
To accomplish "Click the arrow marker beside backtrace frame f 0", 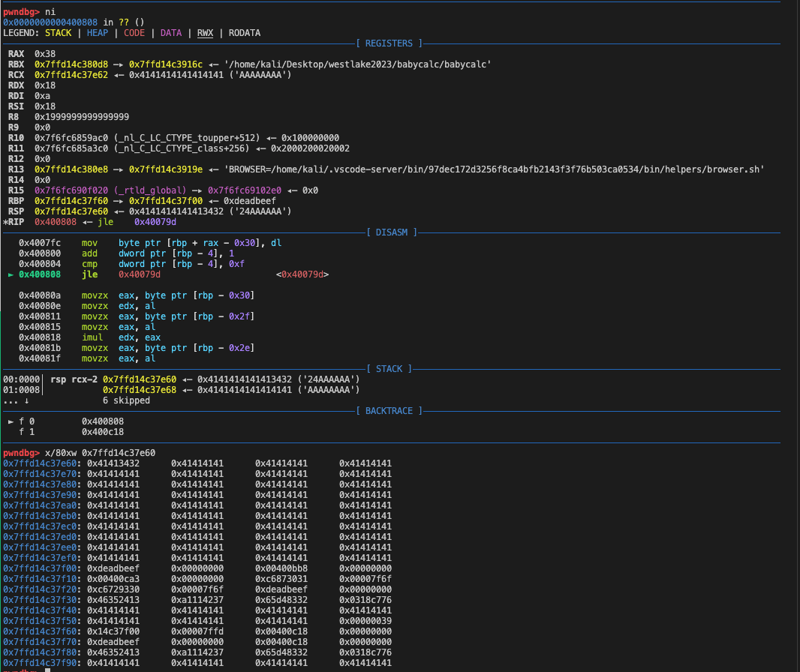I will 11,421.
